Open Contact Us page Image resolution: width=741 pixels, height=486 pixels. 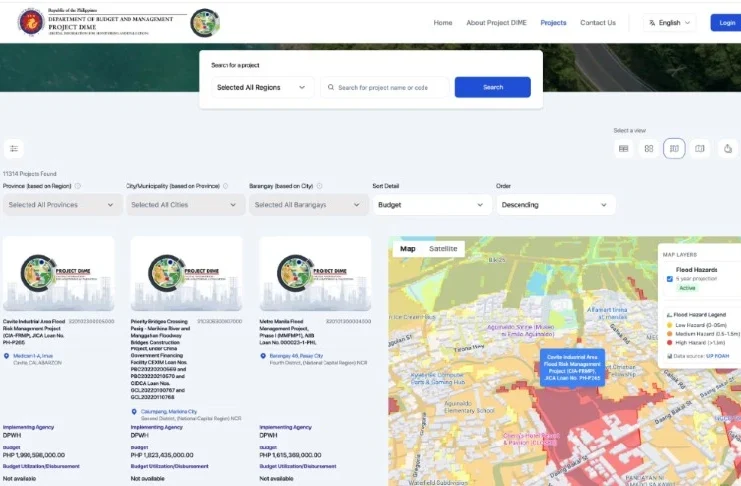(x=598, y=23)
